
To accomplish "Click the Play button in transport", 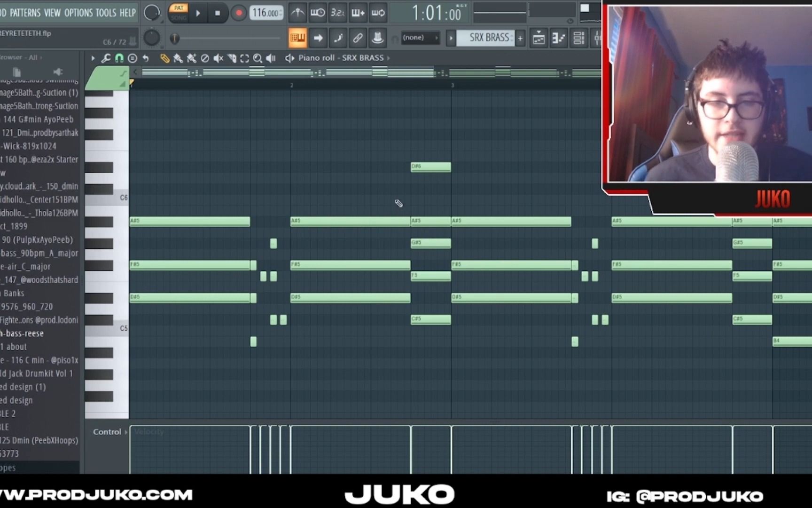I will pyautogui.click(x=198, y=13).
